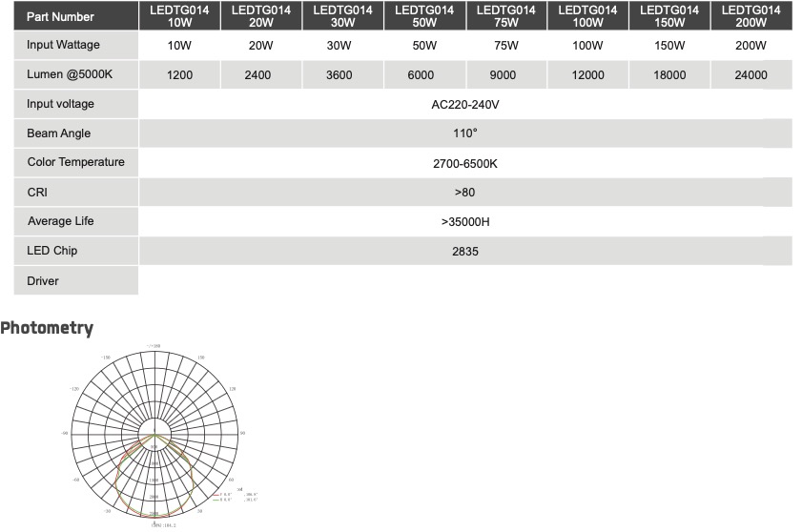
Task: Click the 'Color Temperature' row label
Action: (x=75, y=163)
